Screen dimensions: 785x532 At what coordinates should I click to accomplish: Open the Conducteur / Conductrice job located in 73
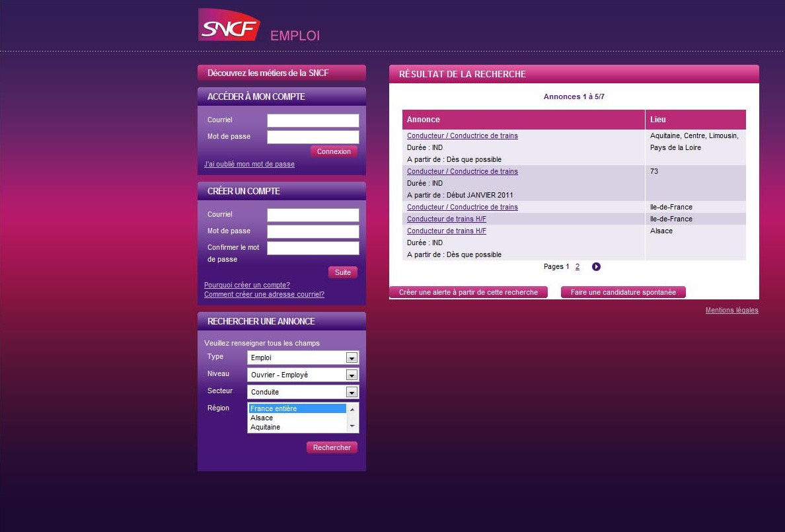pyautogui.click(x=463, y=171)
